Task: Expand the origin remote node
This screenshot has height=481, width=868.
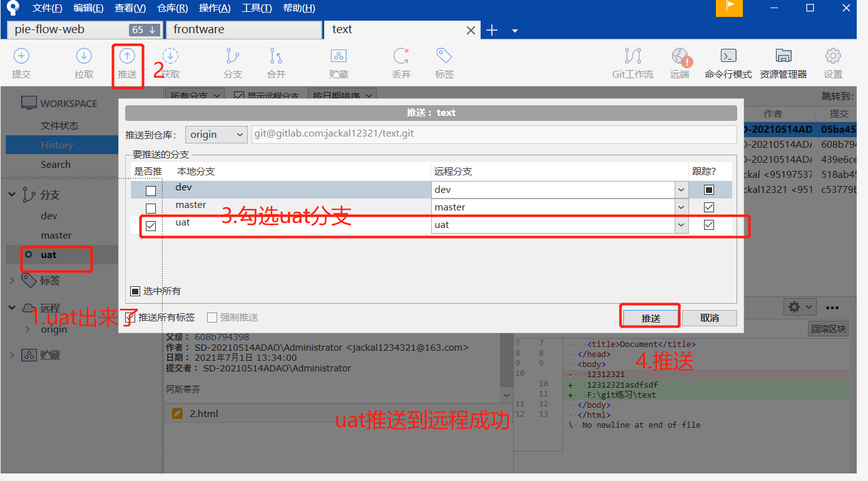Action: 28,329
